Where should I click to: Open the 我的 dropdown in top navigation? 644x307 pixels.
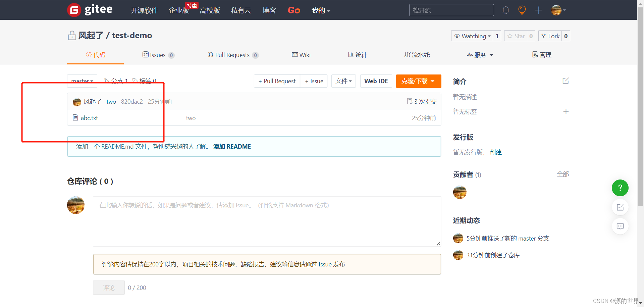click(x=321, y=10)
